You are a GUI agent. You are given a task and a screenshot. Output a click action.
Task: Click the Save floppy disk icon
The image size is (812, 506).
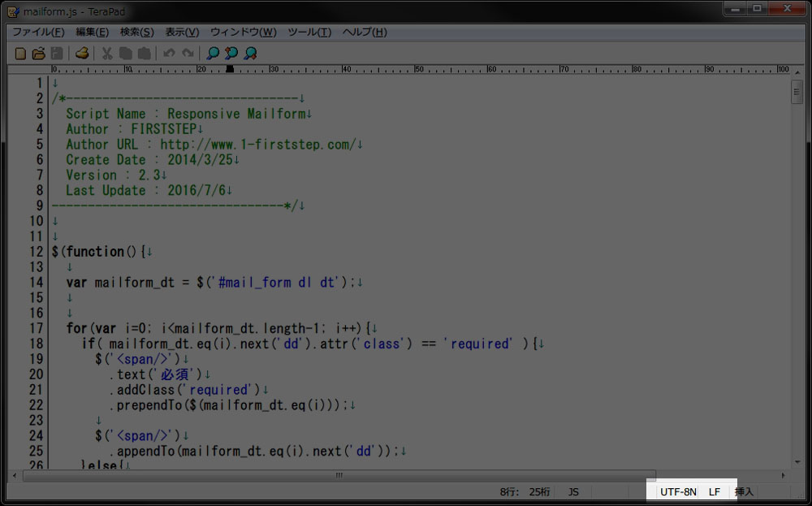click(57, 54)
